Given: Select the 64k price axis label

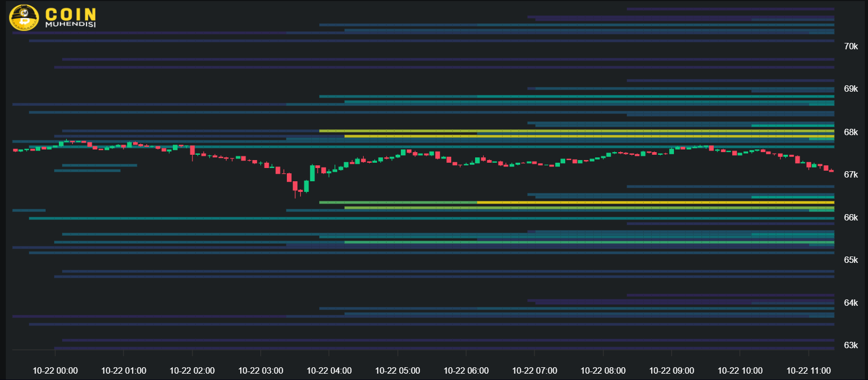Looking at the screenshot, I should (851, 303).
